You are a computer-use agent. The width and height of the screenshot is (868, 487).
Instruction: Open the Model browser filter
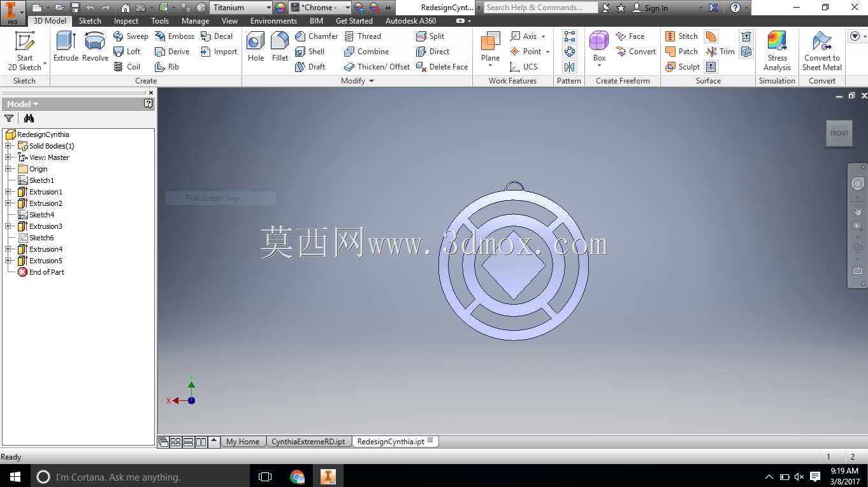click(9, 118)
